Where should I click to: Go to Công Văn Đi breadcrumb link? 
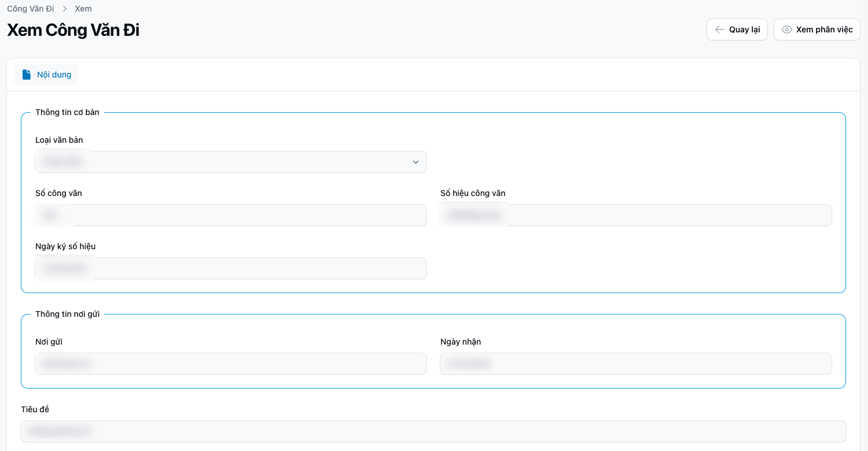30,9
